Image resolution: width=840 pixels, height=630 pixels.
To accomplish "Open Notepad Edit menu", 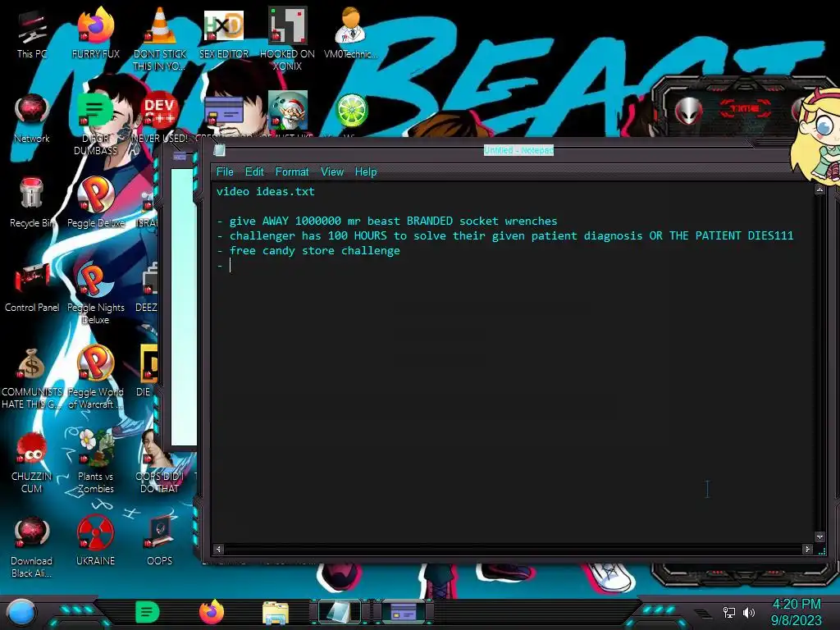I will point(254,172).
